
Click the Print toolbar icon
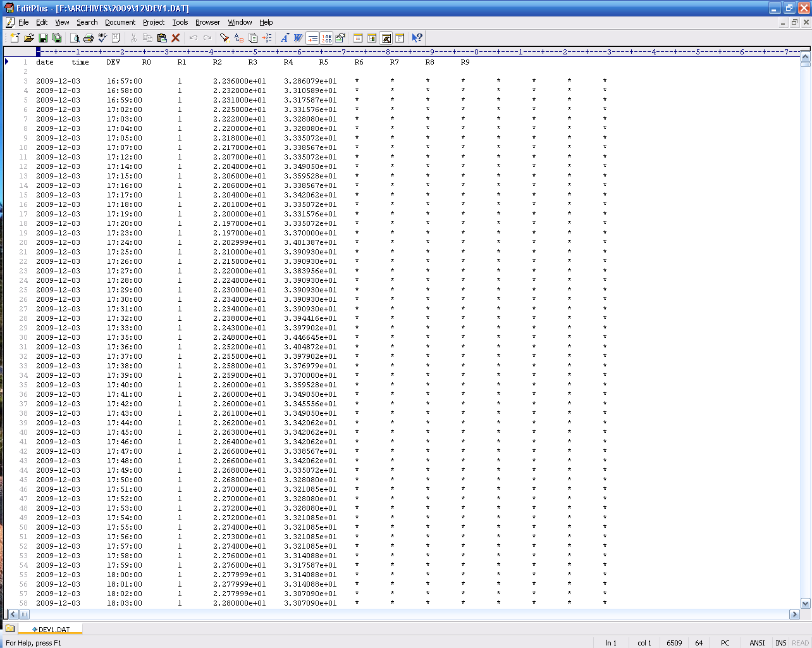pos(89,38)
